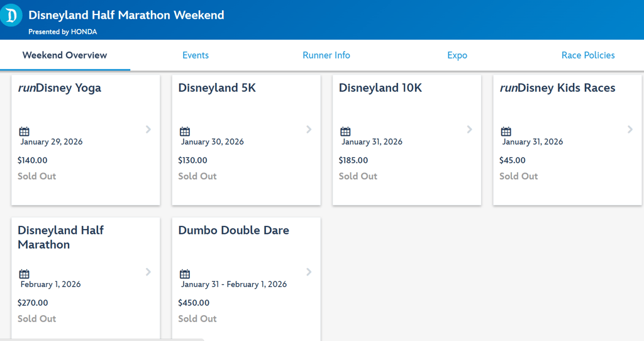
Task: Open Half Marathon card's chevron arrow
Action: tap(148, 272)
